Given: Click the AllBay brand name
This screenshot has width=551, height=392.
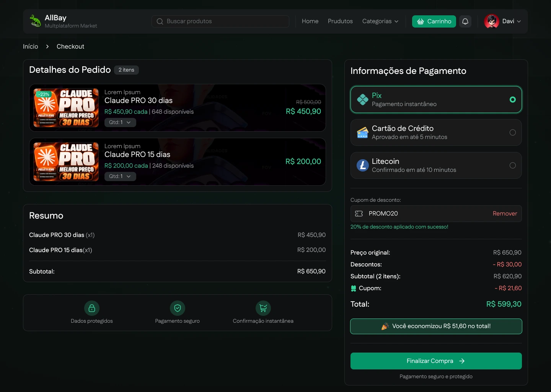Looking at the screenshot, I should tap(55, 18).
